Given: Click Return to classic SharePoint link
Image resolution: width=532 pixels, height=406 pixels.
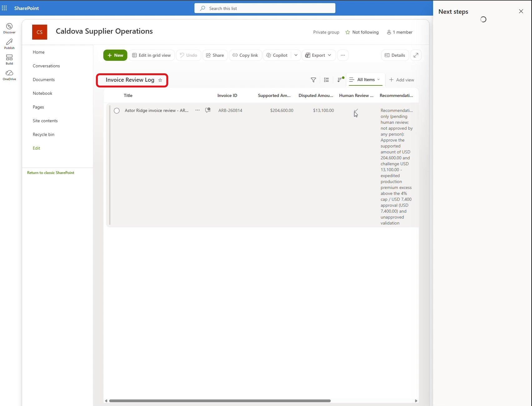Looking at the screenshot, I should tap(51, 173).
